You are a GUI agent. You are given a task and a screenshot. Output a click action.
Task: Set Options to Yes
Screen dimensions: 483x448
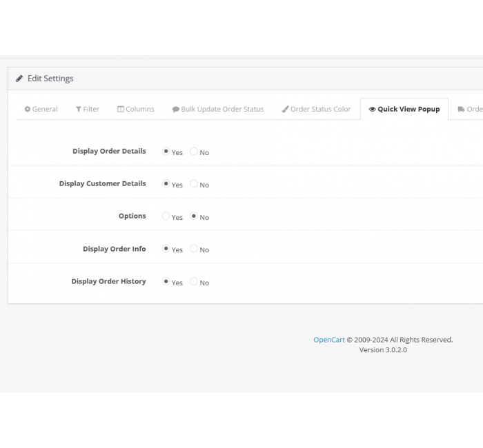click(166, 216)
